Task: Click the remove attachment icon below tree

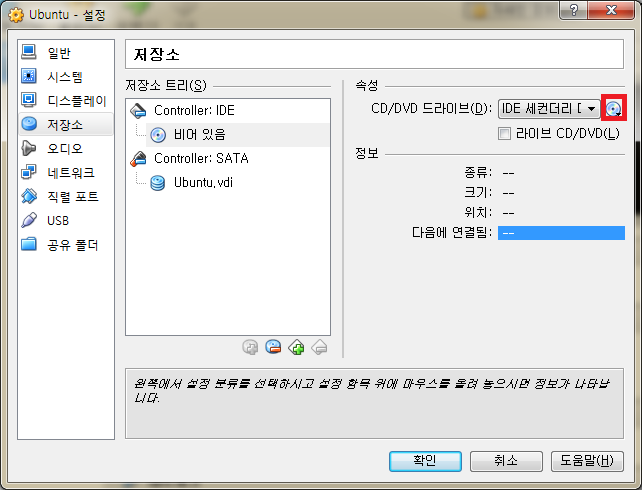Action: [x=274, y=347]
